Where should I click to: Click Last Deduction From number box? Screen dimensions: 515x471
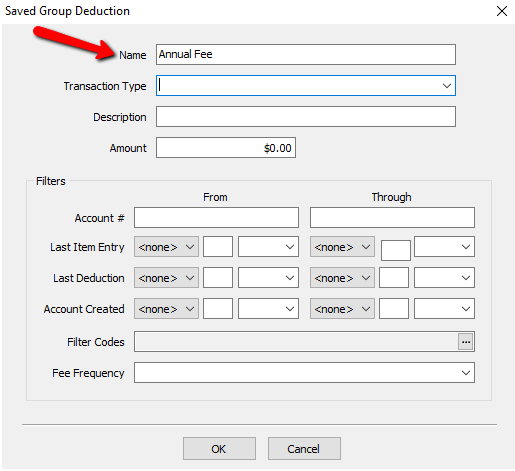coord(218,278)
